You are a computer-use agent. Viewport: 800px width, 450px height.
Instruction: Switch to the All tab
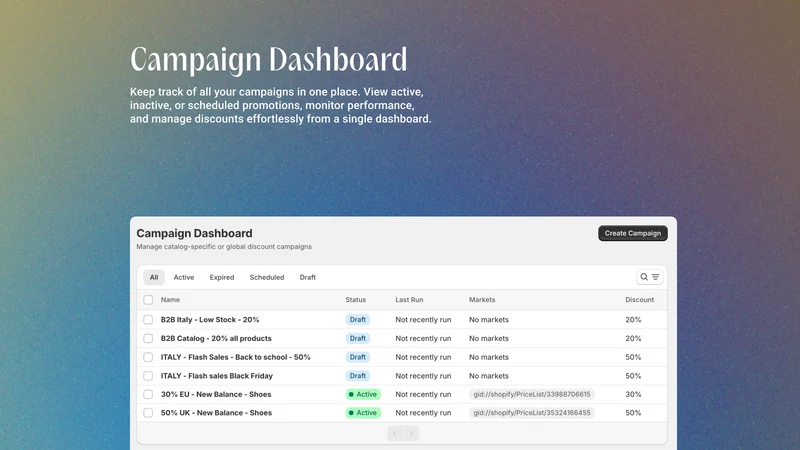[x=154, y=277]
